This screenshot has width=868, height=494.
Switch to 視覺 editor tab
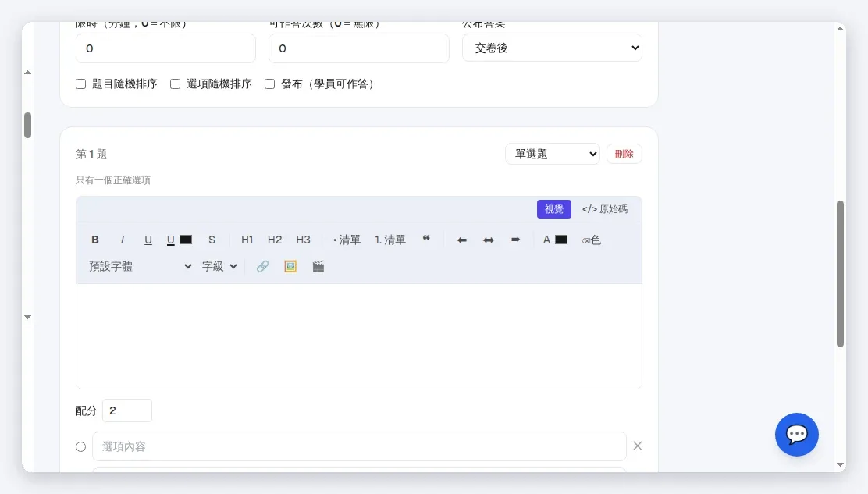553,209
